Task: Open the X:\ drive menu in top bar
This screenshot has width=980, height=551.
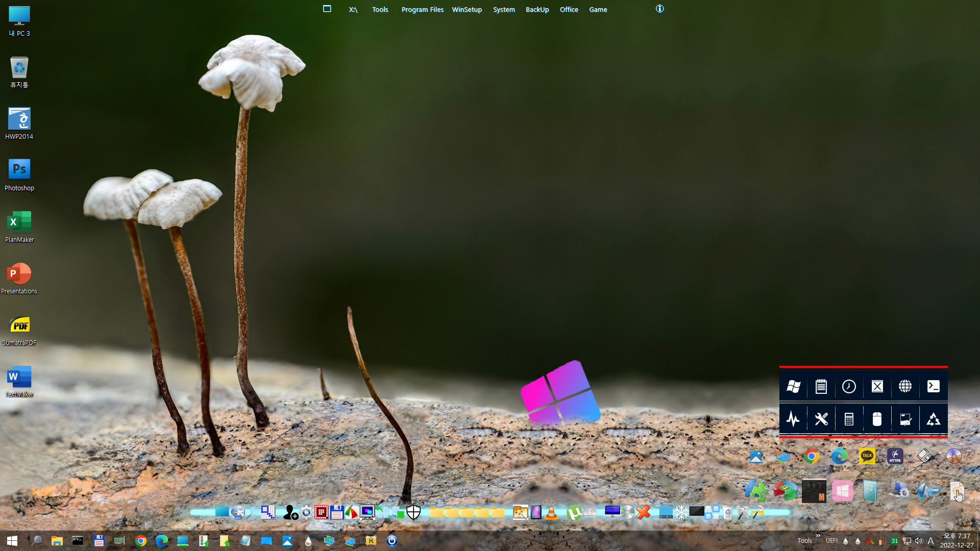Action: (353, 9)
